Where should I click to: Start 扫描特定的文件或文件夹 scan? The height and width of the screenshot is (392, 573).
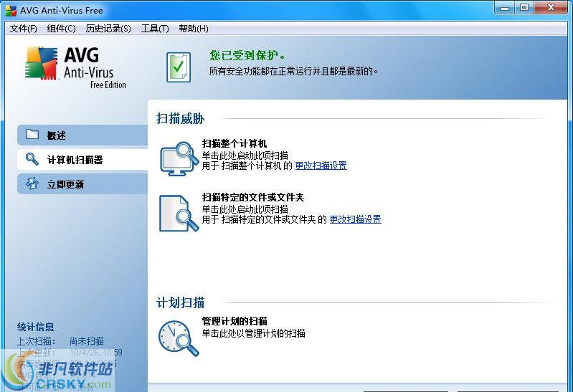(x=253, y=198)
